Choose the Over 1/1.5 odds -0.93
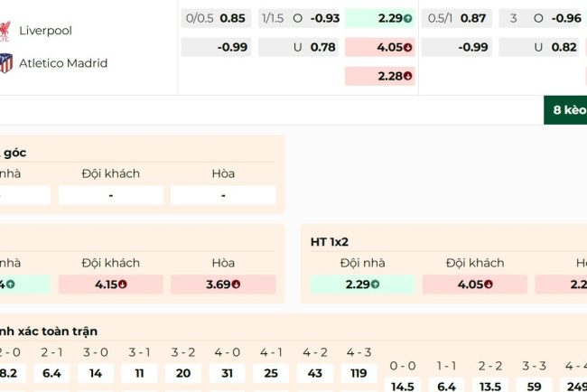587x392 pixels. [325, 18]
